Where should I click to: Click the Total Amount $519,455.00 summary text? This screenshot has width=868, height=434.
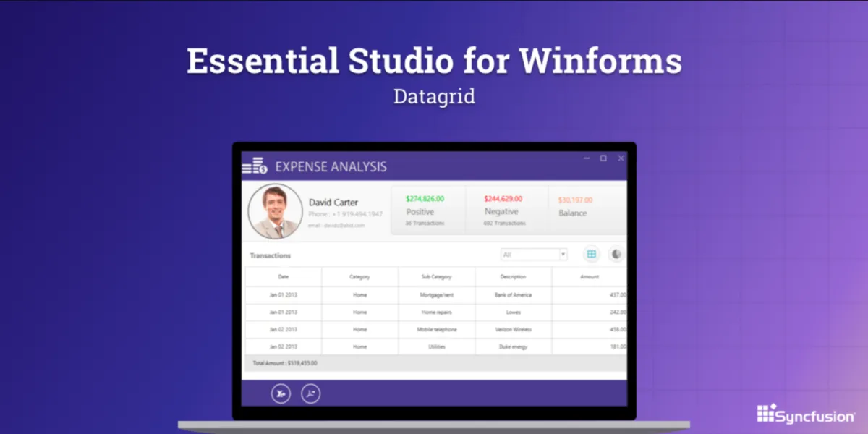[284, 363]
